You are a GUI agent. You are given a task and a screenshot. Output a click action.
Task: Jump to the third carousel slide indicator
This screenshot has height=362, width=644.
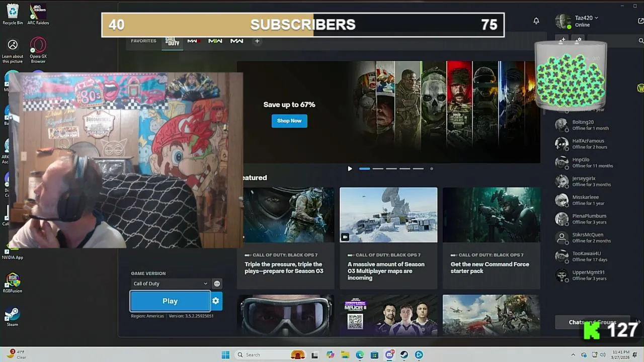(x=391, y=169)
